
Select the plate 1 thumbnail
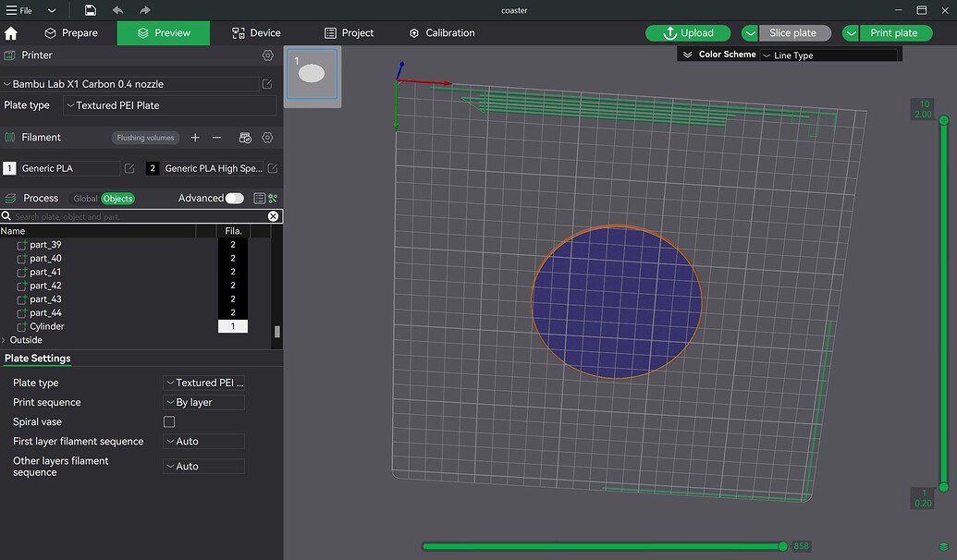click(x=312, y=73)
